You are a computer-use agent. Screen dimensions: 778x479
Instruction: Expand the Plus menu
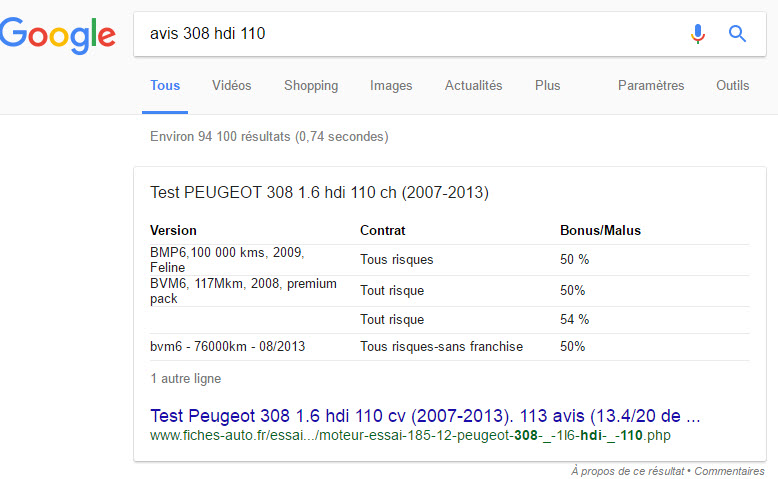547,85
